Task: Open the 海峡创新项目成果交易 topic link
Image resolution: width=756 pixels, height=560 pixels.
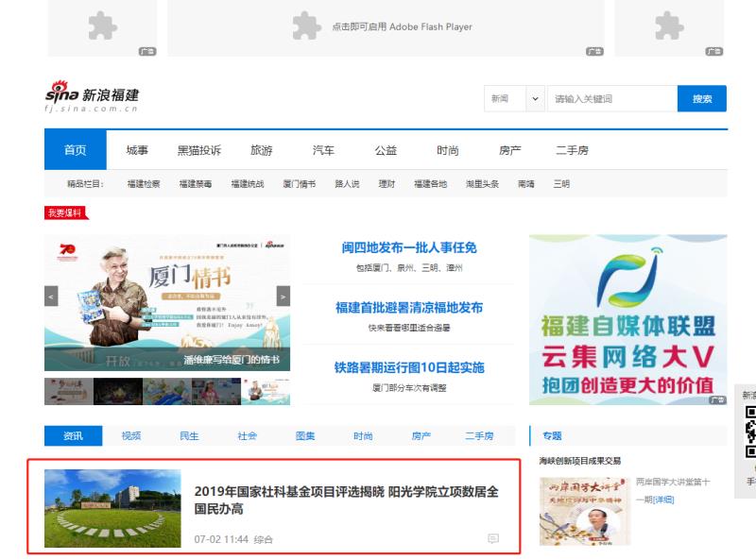Action: pos(579,461)
